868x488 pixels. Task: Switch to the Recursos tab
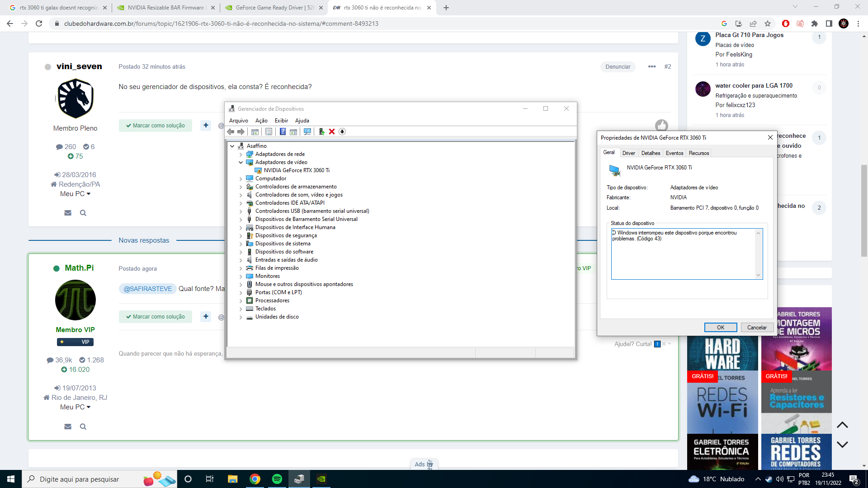click(x=699, y=153)
